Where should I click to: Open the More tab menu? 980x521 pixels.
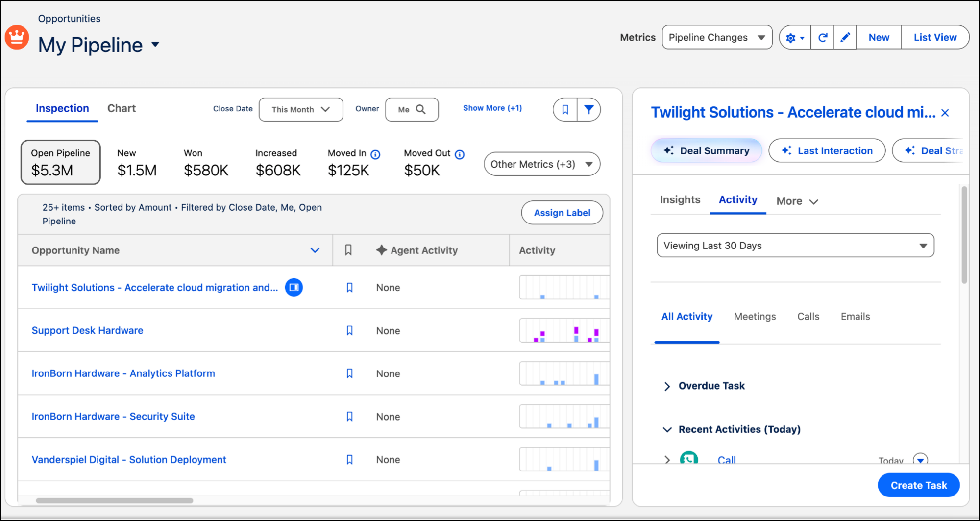(x=797, y=201)
